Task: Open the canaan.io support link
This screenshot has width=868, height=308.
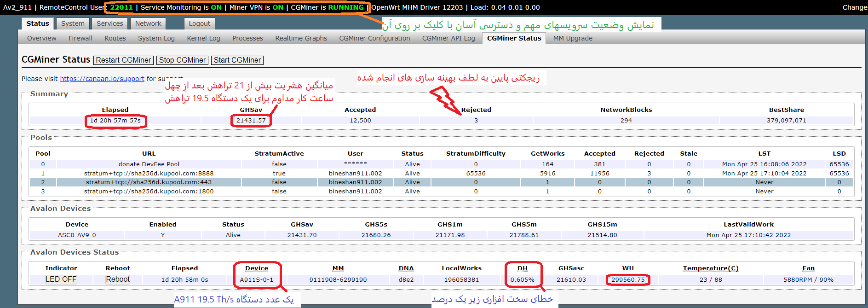Action: coord(102,79)
